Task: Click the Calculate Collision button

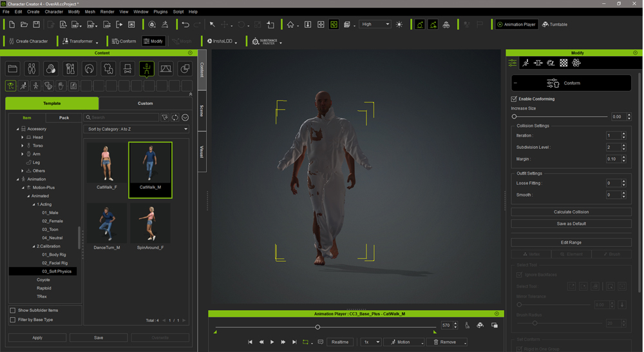Action: pos(571,212)
